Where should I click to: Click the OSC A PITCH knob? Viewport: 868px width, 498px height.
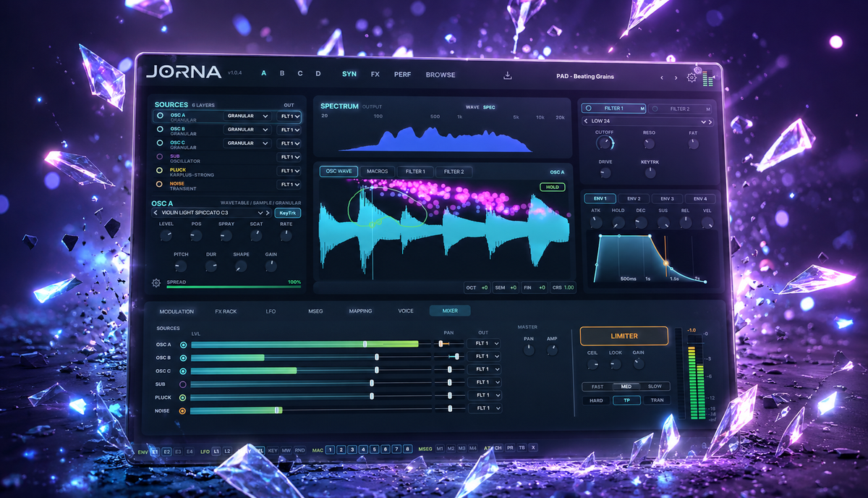[181, 266]
